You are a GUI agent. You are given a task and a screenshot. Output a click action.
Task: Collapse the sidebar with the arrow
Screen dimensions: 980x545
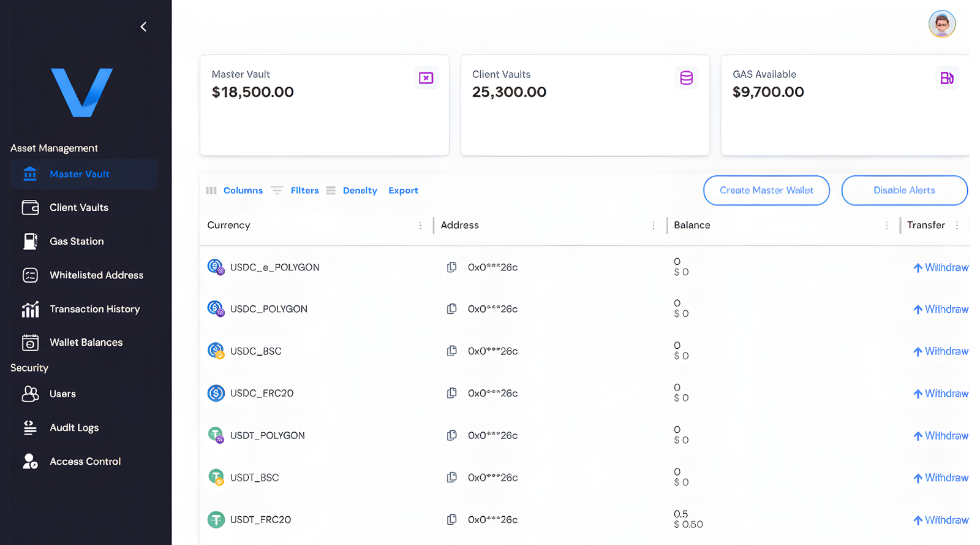143,27
